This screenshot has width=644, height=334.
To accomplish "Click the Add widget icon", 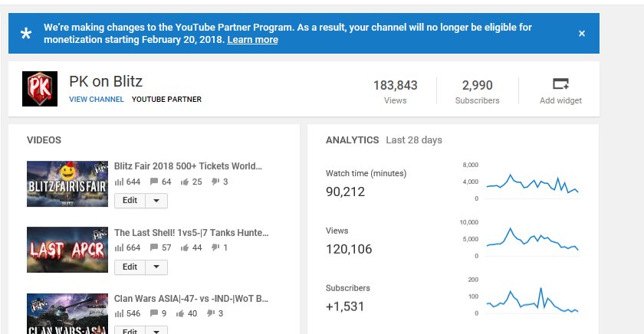I will 560,83.
